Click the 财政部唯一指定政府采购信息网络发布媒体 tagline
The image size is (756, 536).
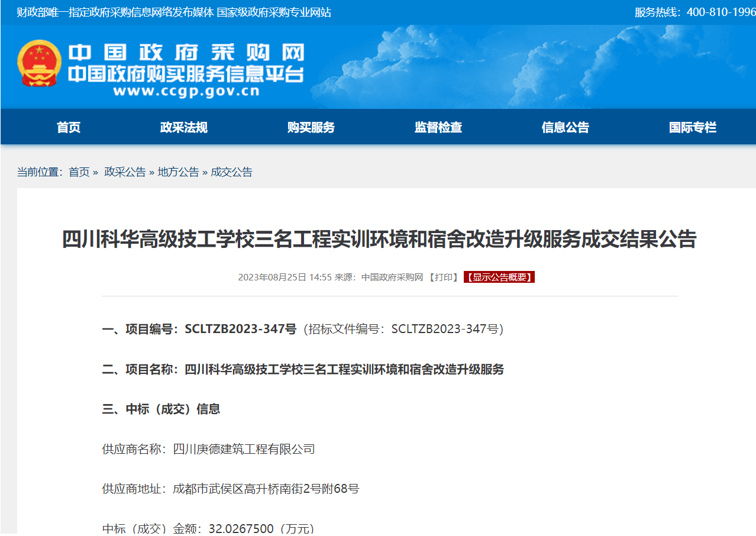point(115,12)
